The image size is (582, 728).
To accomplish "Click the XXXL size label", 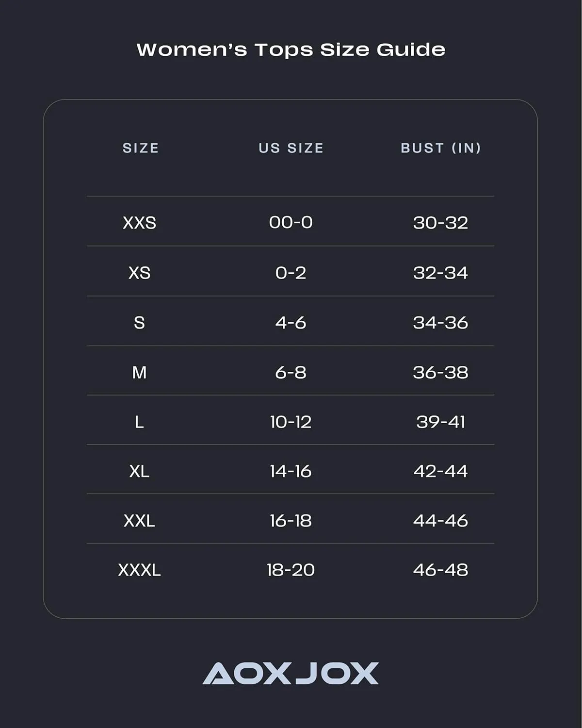I will tap(140, 570).
